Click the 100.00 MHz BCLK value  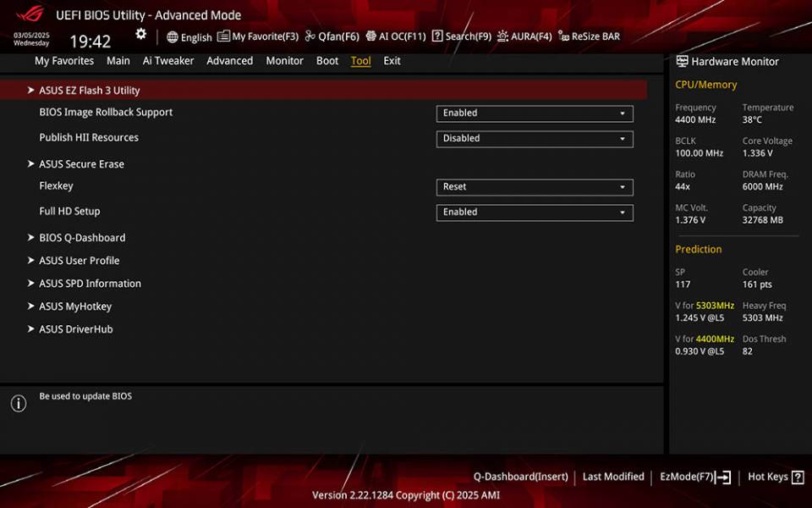pos(700,153)
